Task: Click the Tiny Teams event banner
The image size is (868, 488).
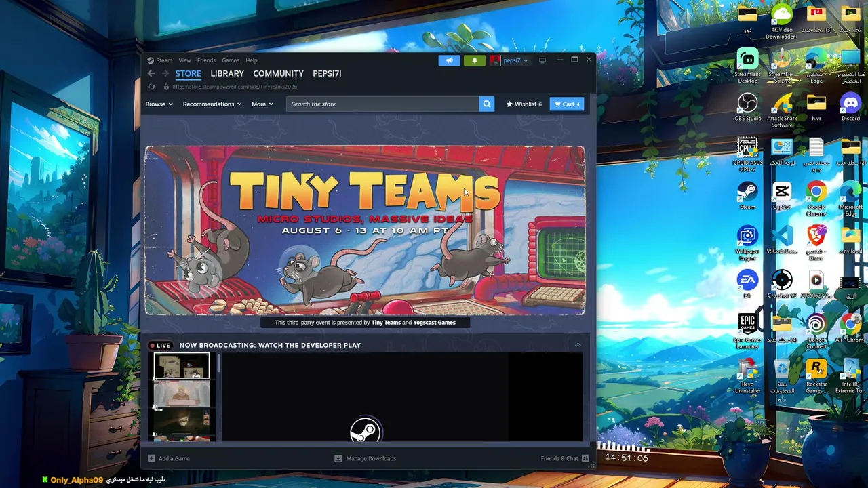Action: click(365, 230)
